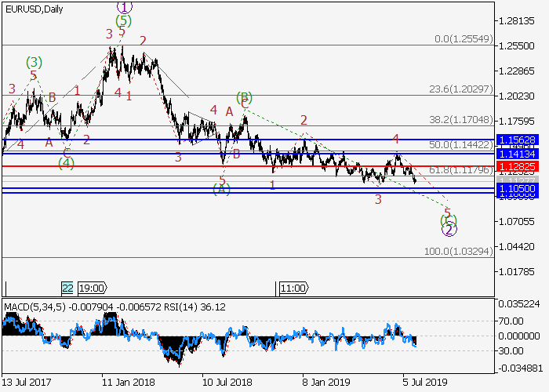Click the blue 22 time marker

tap(67, 288)
